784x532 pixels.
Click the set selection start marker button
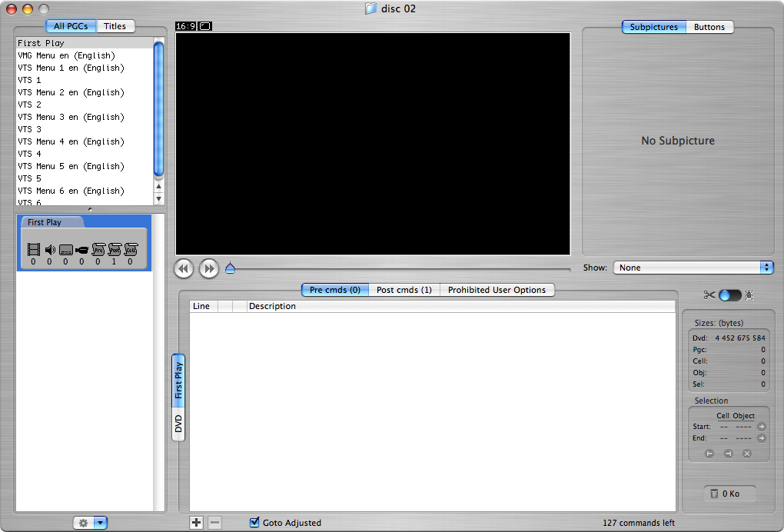[709, 454]
